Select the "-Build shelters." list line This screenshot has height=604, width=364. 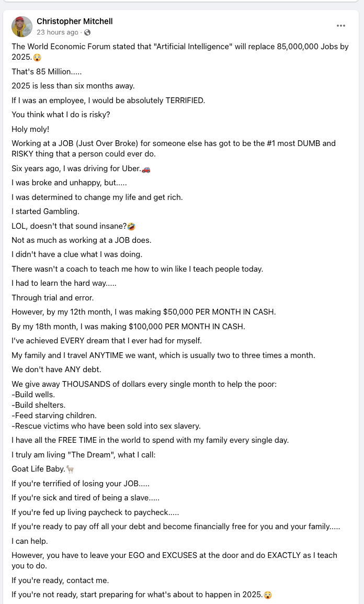(x=39, y=405)
